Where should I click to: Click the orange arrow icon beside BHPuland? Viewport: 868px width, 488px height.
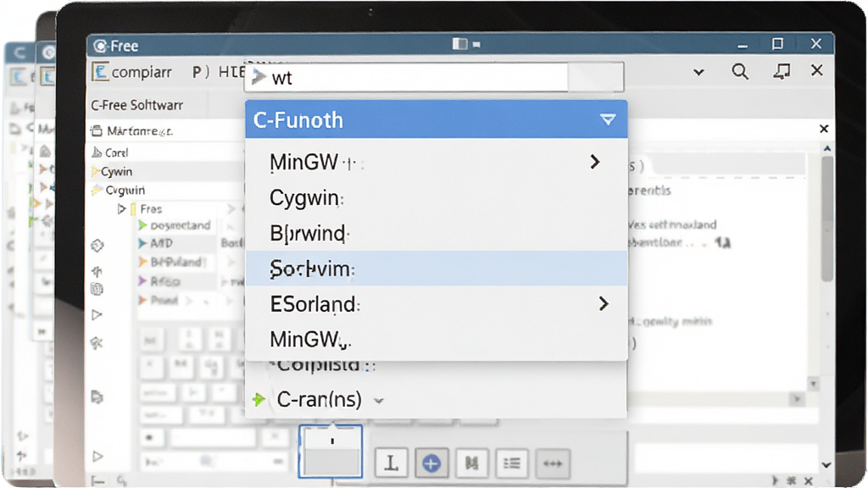(142, 262)
